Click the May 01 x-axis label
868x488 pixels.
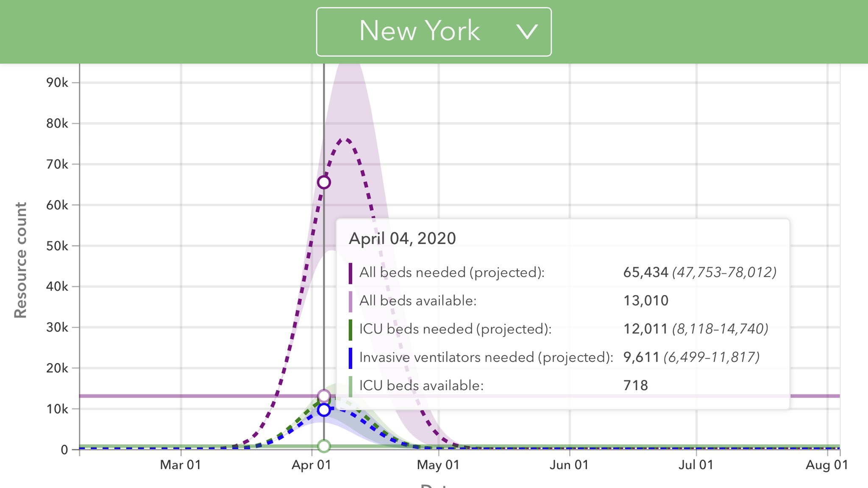coord(438,465)
